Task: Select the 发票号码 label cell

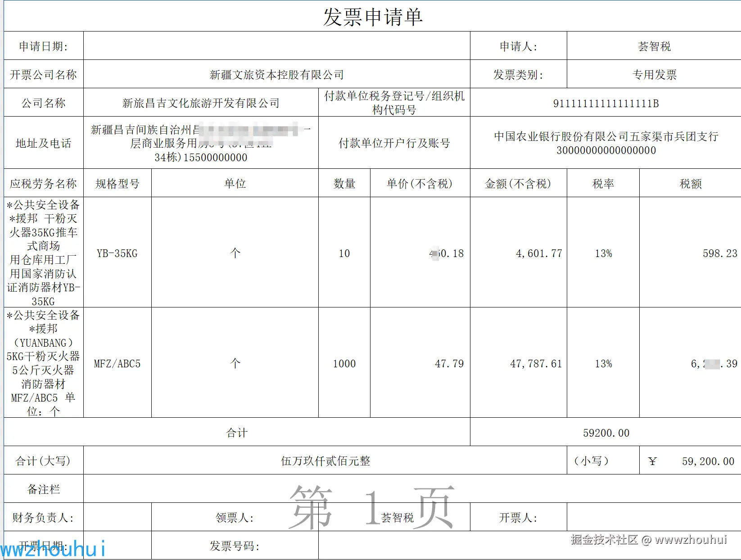Action: coord(235,546)
